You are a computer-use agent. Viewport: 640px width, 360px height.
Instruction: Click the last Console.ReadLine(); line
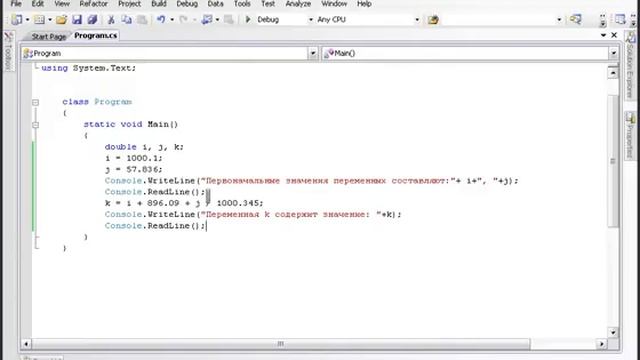click(x=155, y=226)
